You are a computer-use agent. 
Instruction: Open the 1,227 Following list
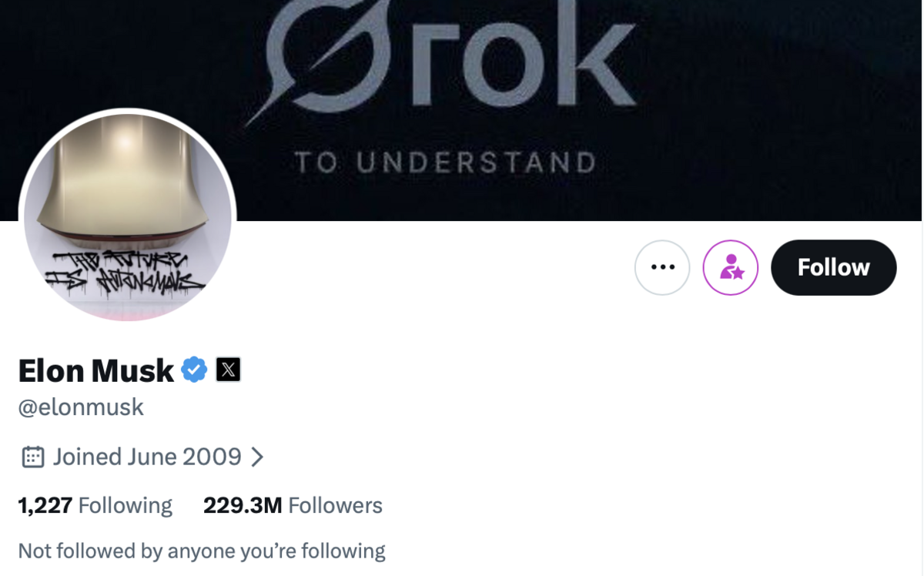(95, 505)
